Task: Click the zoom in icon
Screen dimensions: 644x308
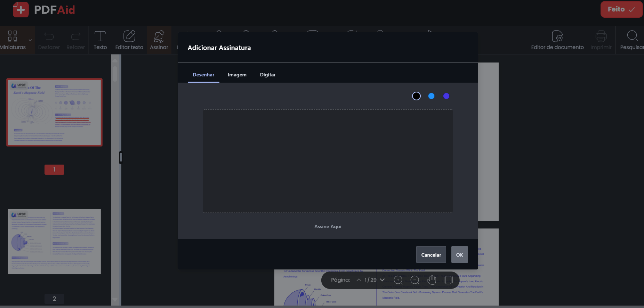Action: [398, 280]
